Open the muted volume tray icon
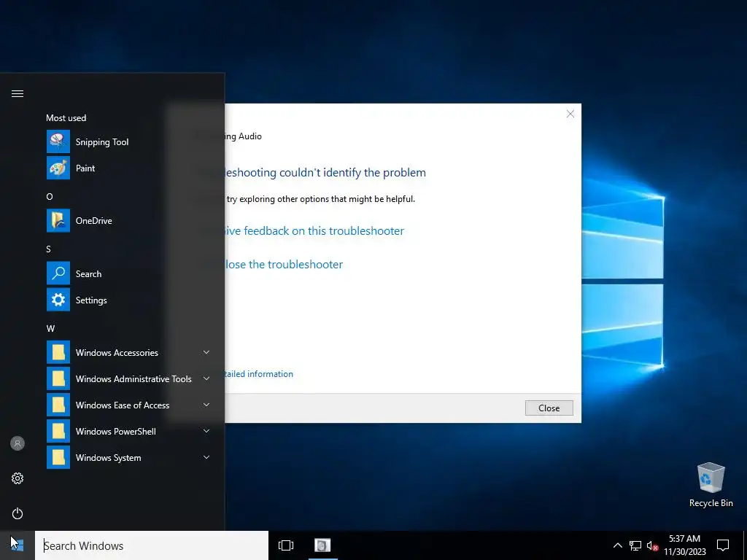This screenshot has width=747, height=560. point(652,545)
